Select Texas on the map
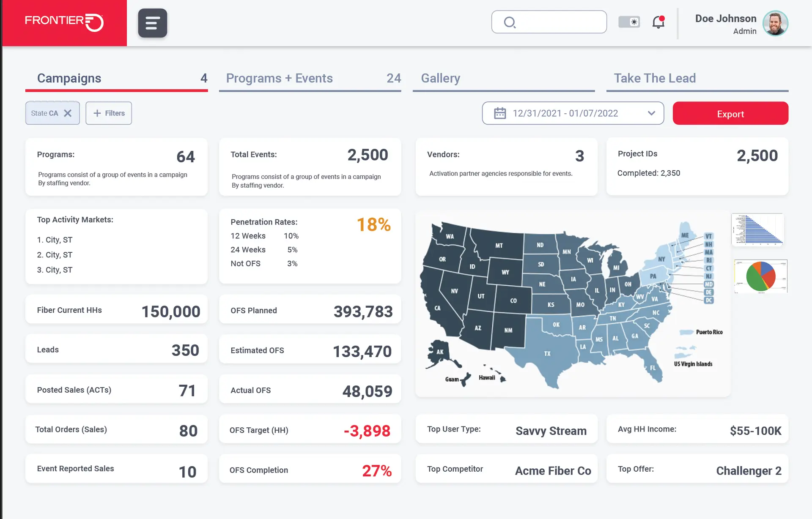 [547, 353]
